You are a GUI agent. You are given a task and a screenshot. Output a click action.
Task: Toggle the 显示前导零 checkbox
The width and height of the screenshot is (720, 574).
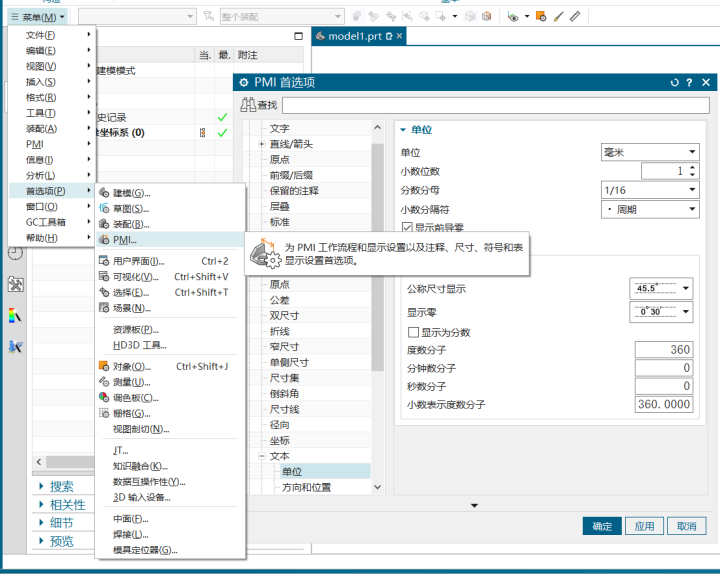point(408,228)
